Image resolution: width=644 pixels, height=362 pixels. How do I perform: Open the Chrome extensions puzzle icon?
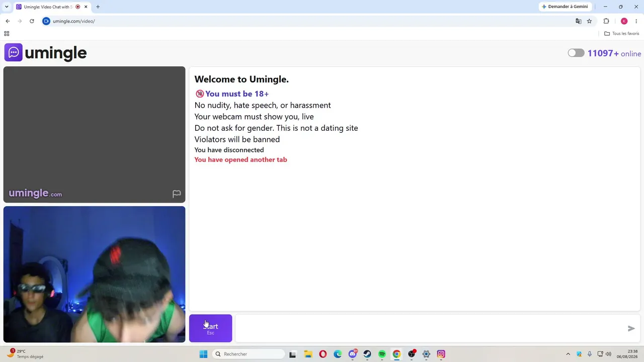[606, 21]
